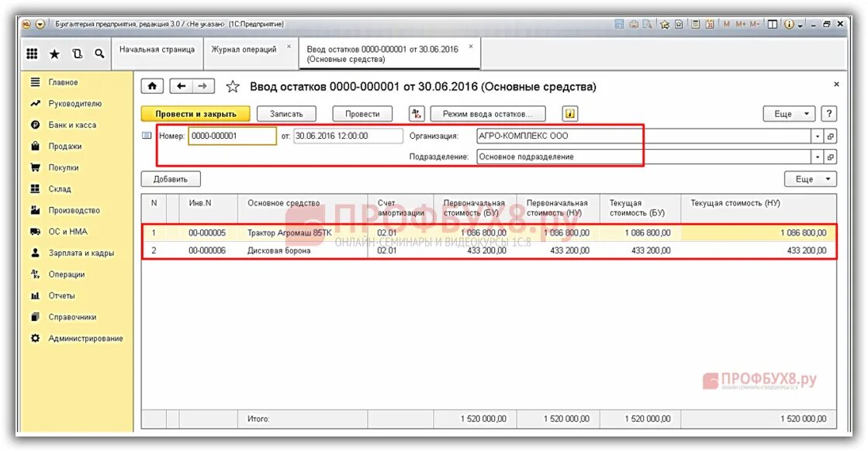
Task: Open the Администрирование section
Action: click(85, 339)
